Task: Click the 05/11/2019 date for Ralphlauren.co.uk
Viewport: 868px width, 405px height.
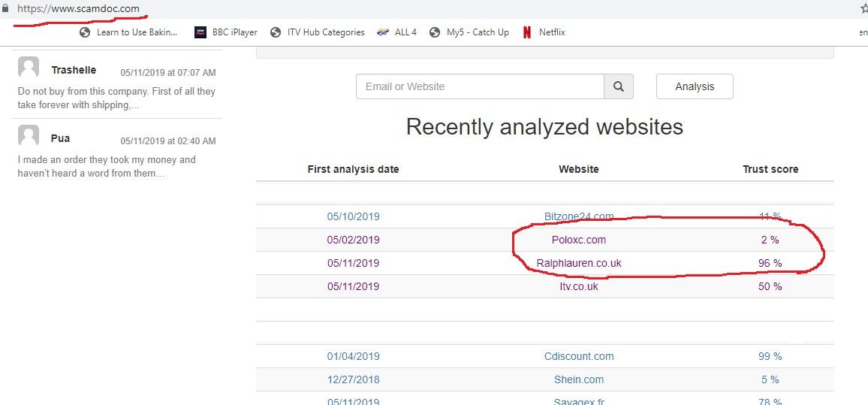Action: (353, 263)
